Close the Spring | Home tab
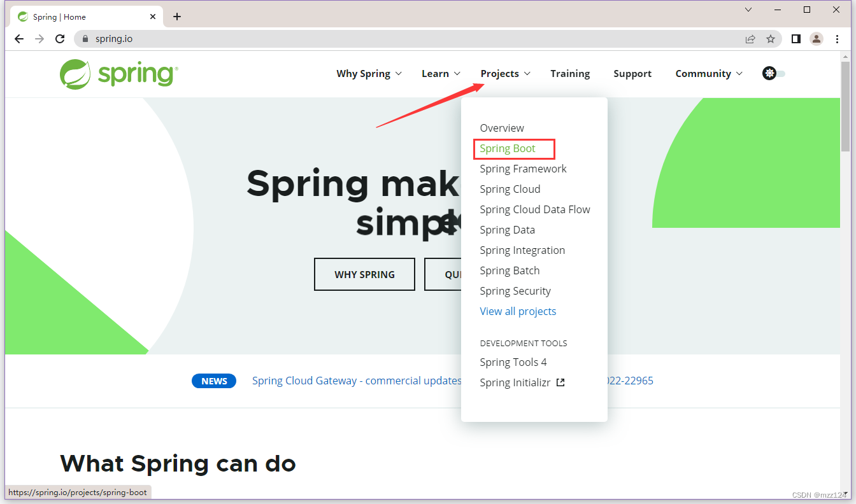856x504 pixels. click(152, 17)
